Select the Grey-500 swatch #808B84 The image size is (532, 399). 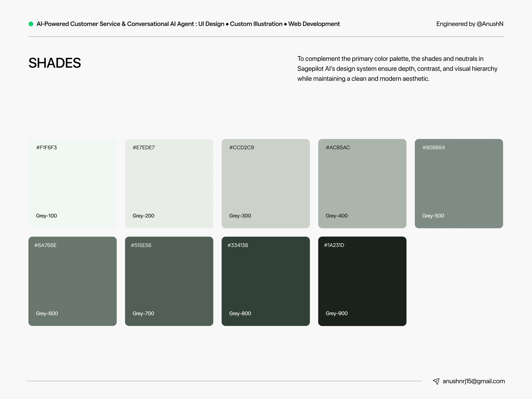click(x=459, y=184)
